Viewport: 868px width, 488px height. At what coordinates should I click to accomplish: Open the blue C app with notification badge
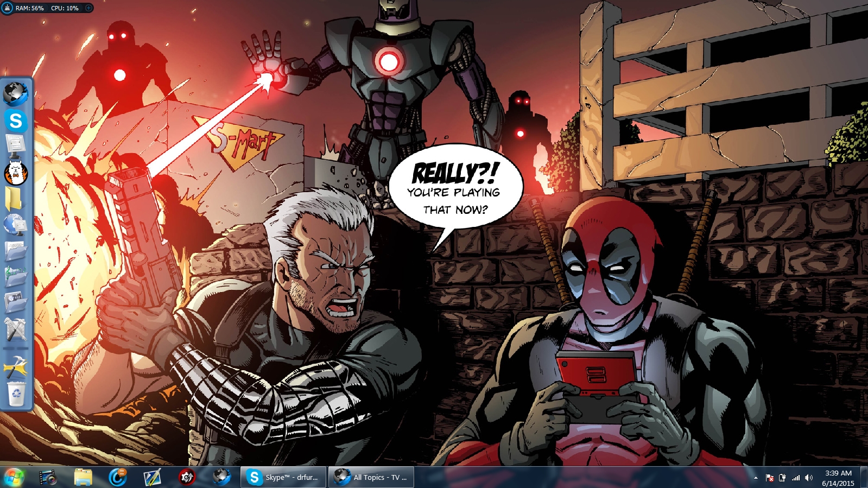click(x=118, y=477)
